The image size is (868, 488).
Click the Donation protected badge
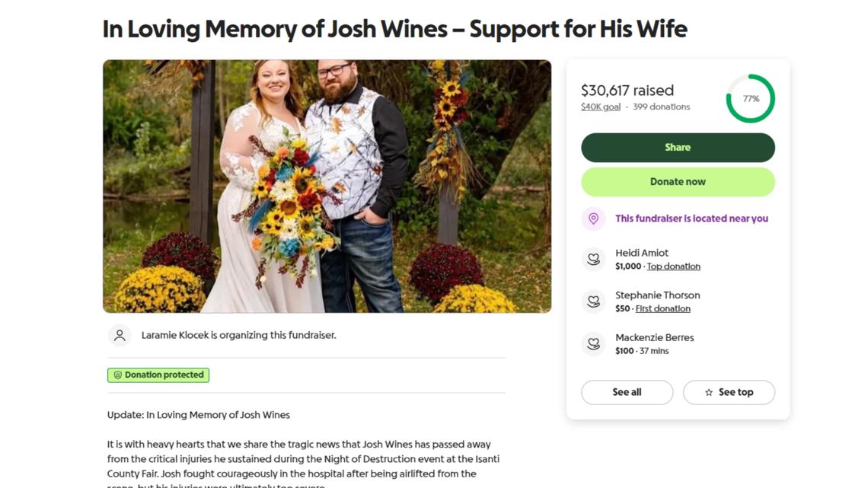[x=158, y=375]
